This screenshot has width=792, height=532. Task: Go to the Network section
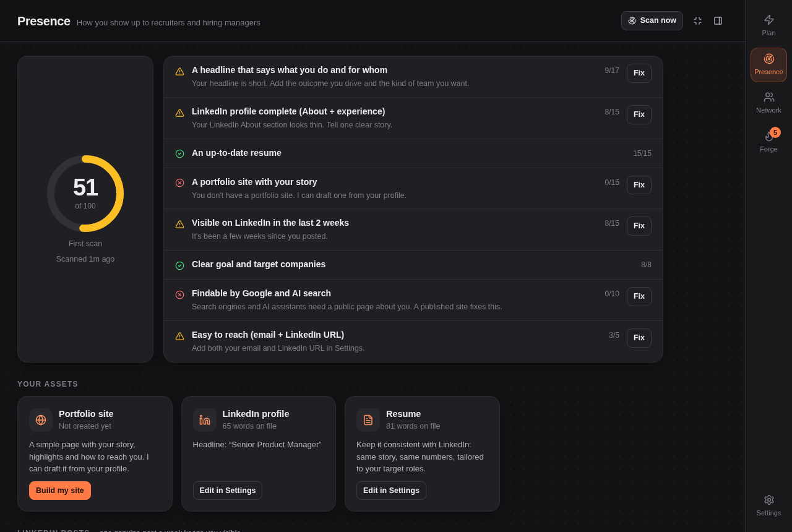point(768,103)
